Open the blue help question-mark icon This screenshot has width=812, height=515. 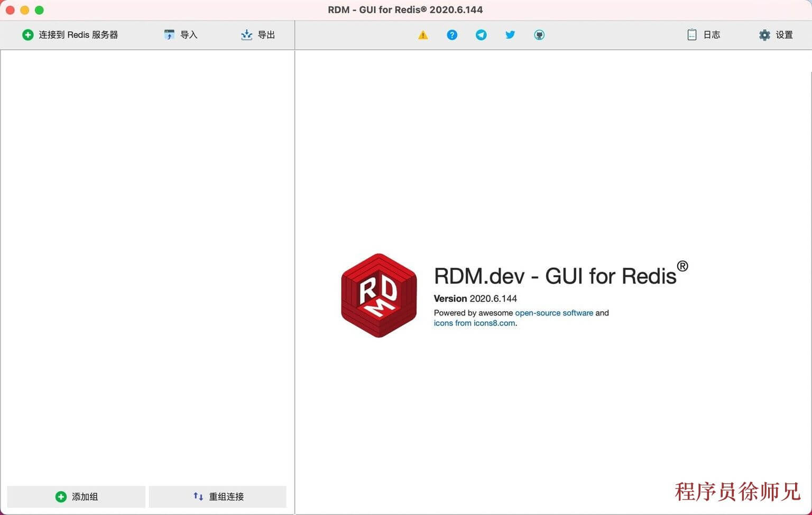click(x=452, y=35)
